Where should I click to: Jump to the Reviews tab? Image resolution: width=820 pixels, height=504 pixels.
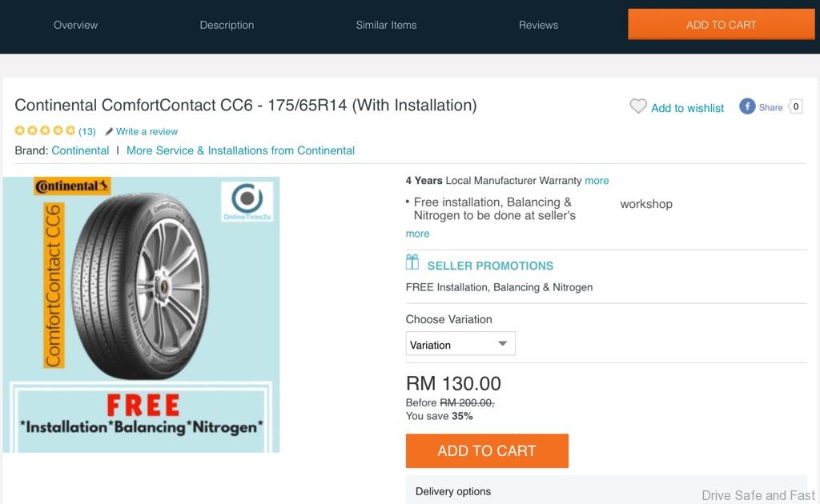(538, 25)
